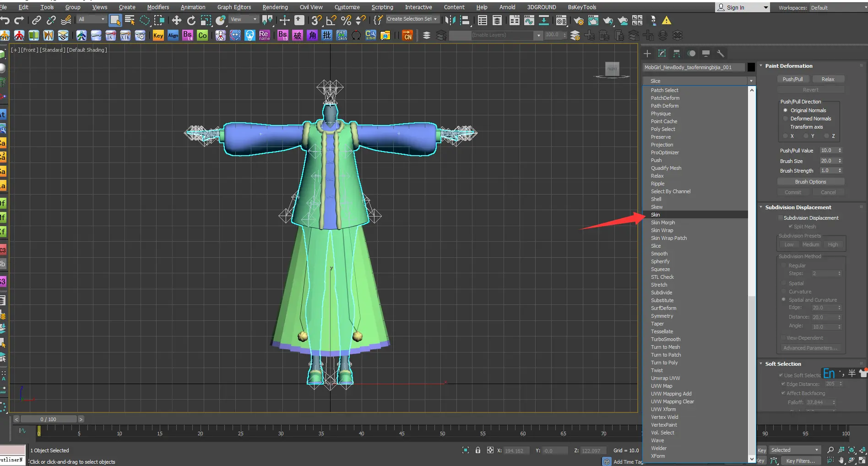868x466 pixels.
Task: Click the Medium subdivision preset button
Action: (810, 244)
